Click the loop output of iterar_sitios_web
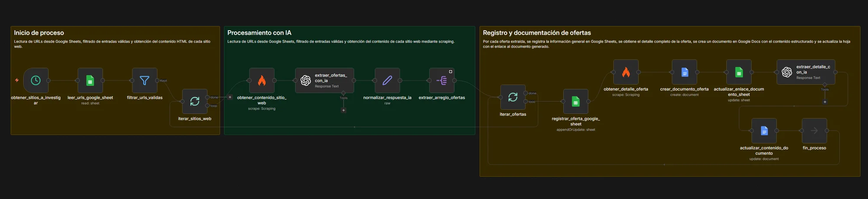Screen dimensions: 868x199 coord(207,105)
